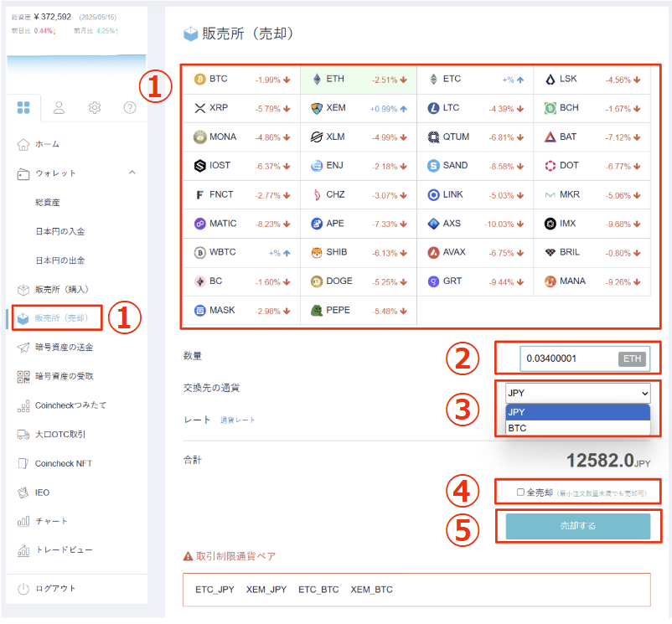Choose the ETH coin tile
672x624 pixels.
359,80
